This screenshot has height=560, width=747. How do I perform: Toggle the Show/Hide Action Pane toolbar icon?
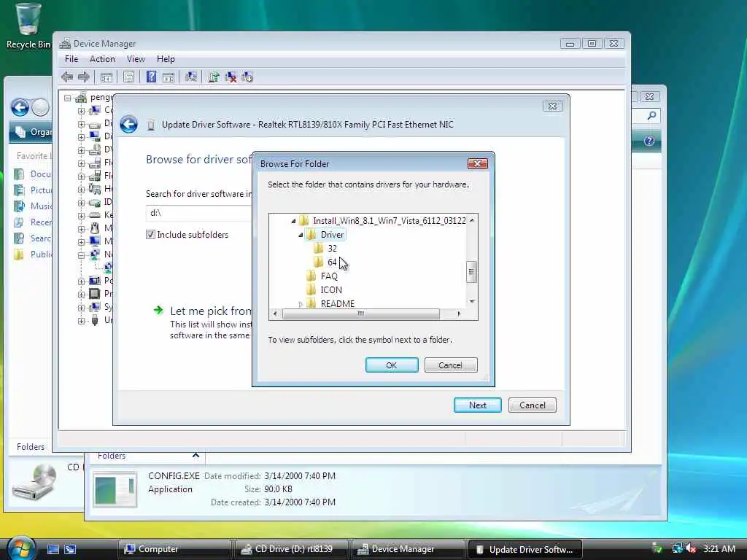coord(169,77)
